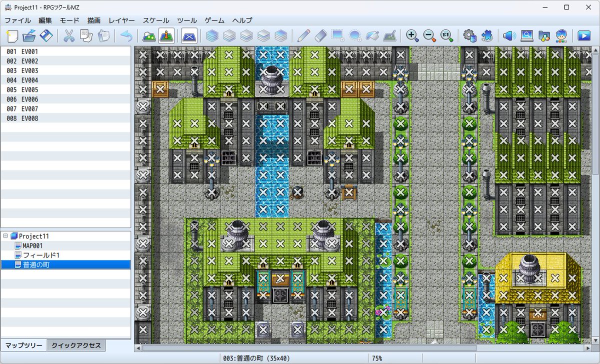Open the Resource Manager folder icon
This screenshot has height=364, width=600.
(x=544, y=35)
